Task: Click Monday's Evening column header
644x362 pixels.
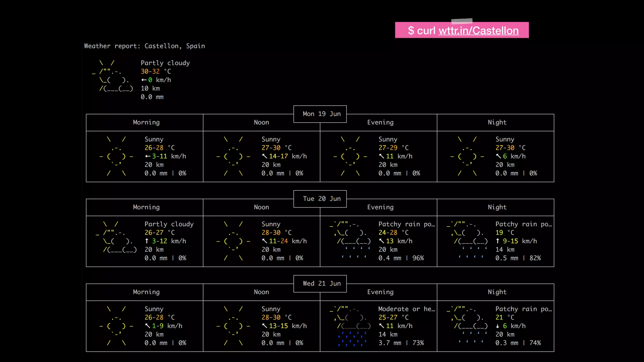Action: coord(380,122)
